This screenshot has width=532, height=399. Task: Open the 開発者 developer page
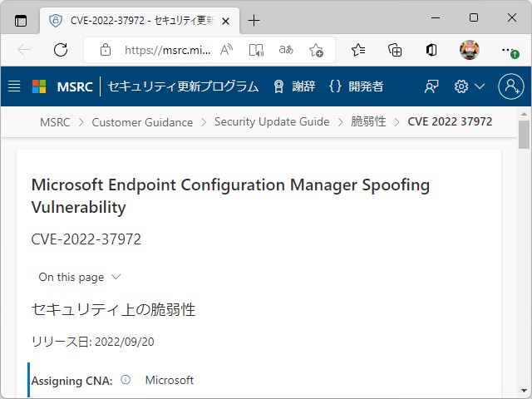pyautogui.click(x=356, y=86)
